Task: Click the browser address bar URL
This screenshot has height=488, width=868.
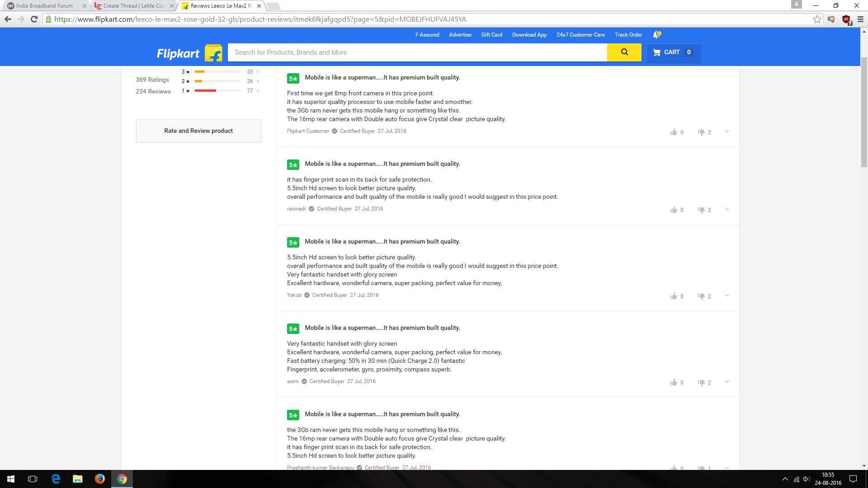Action: [x=260, y=19]
